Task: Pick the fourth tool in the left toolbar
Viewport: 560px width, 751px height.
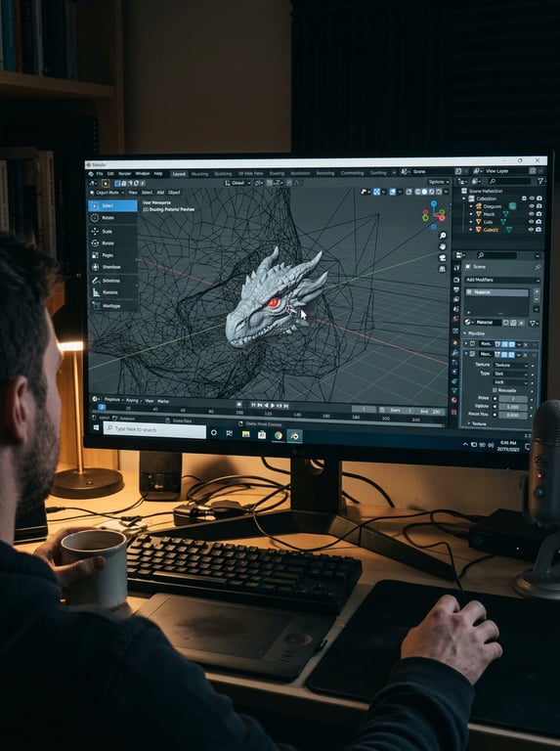Action: click(x=113, y=243)
